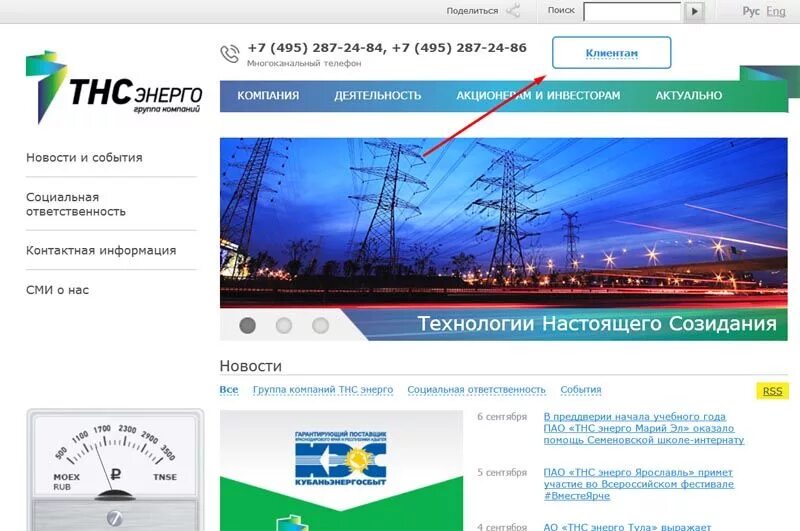Open the Акционерам и инвесторам menu

tap(538, 95)
